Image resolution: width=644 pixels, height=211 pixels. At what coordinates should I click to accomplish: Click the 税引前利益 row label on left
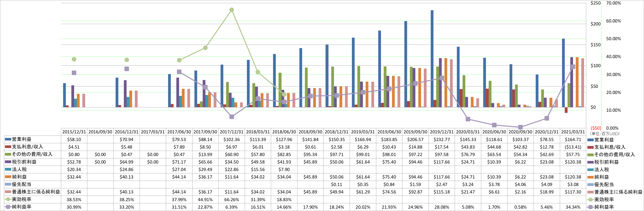pos(24,162)
